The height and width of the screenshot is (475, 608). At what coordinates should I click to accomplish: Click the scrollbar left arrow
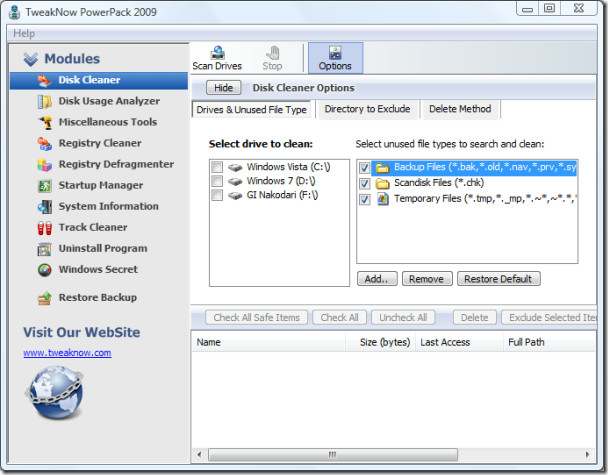[x=199, y=454]
